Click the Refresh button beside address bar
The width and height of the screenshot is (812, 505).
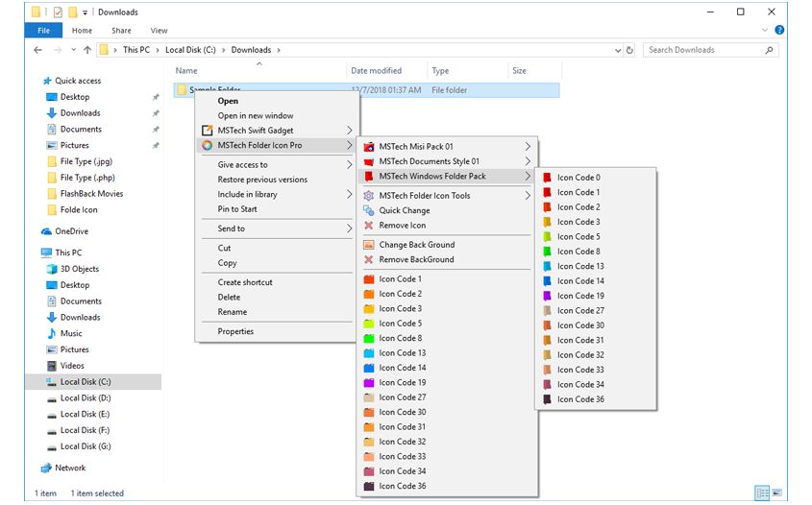(629, 50)
